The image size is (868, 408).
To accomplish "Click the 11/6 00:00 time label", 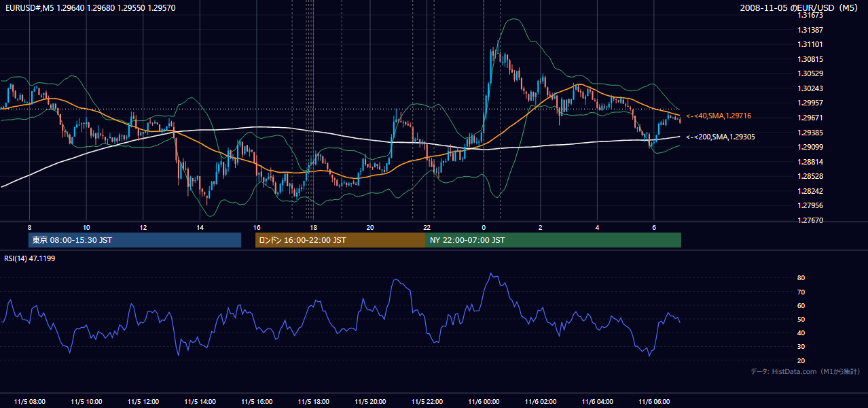I will pos(484,402).
